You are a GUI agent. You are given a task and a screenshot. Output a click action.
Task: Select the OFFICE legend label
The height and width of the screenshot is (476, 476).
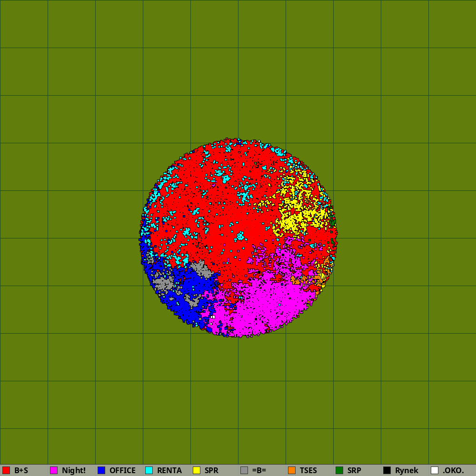click(123, 470)
